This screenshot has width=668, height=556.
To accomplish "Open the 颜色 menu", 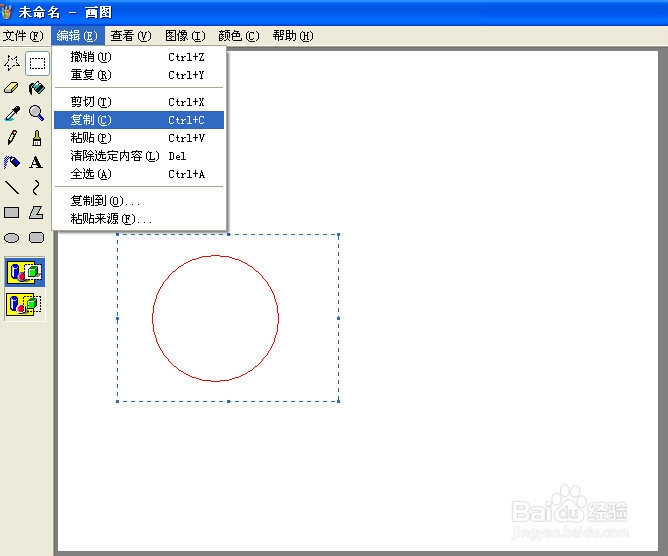I will pos(239,36).
